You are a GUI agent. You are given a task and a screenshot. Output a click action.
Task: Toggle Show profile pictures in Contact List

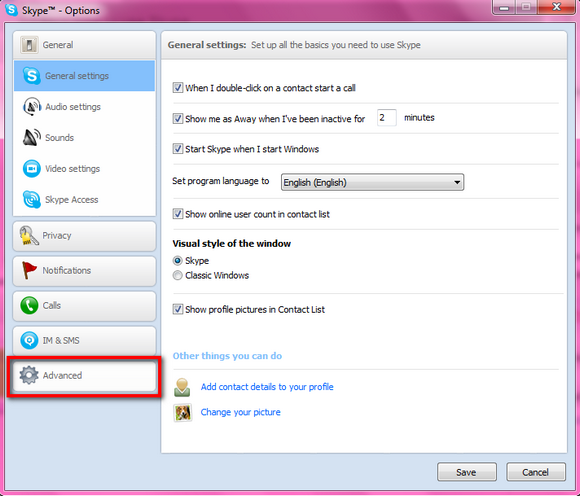(x=178, y=309)
